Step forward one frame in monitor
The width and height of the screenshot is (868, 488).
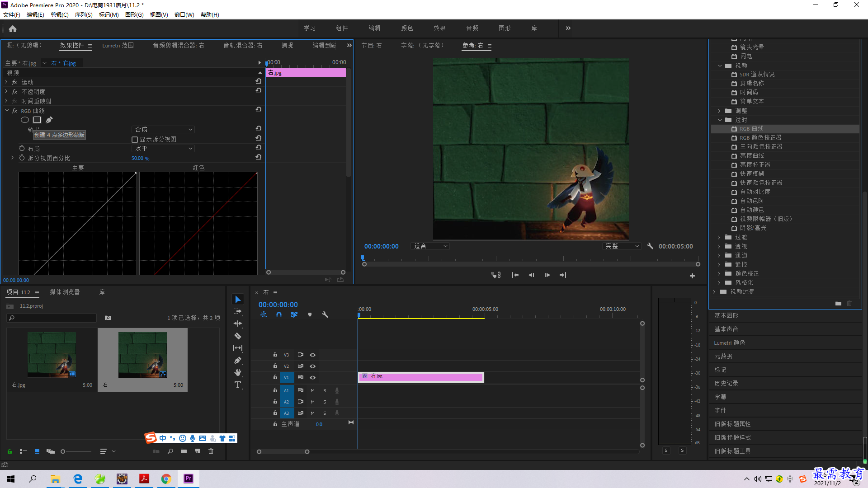tap(547, 275)
